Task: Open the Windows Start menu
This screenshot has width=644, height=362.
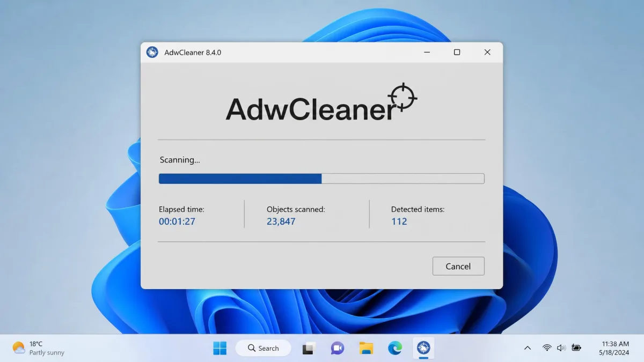Action: pyautogui.click(x=219, y=348)
